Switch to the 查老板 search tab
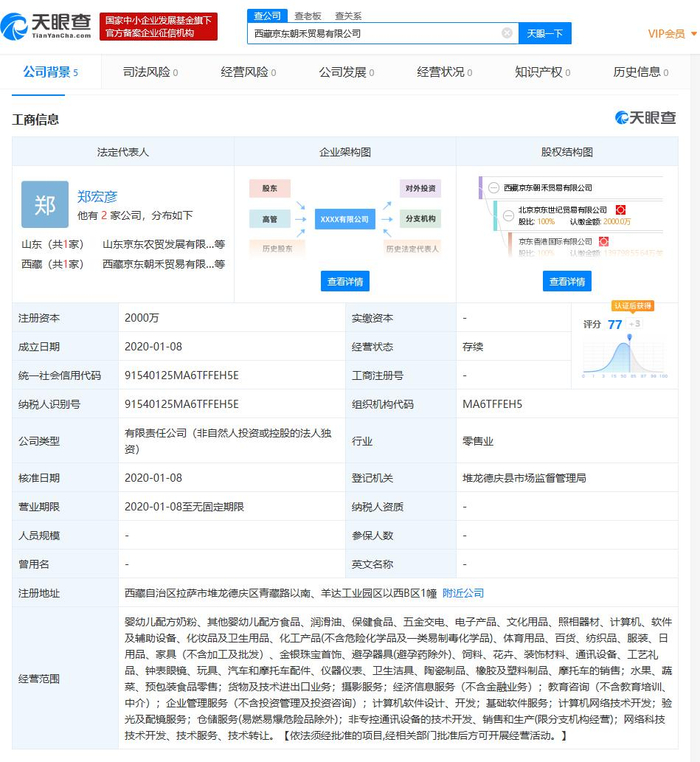 (308, 16)
